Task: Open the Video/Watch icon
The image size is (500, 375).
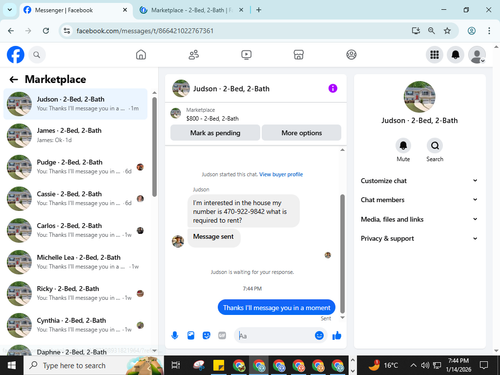Action: pos(246,55)
